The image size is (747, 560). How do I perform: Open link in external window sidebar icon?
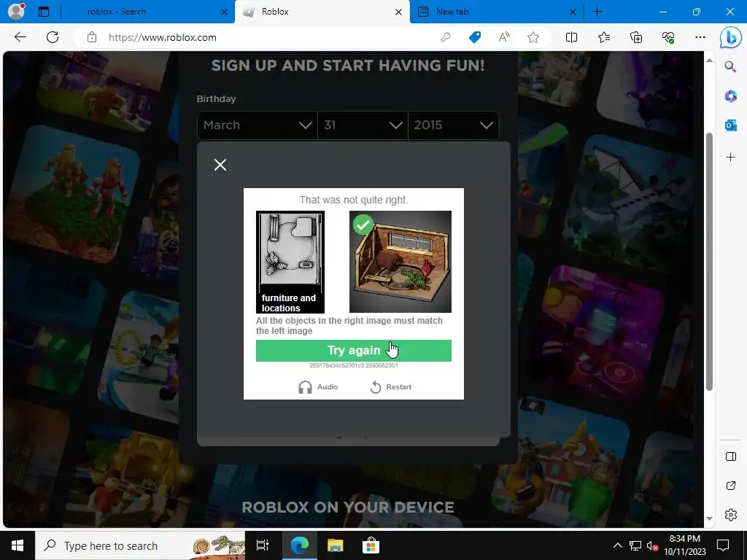click(731, 486)
